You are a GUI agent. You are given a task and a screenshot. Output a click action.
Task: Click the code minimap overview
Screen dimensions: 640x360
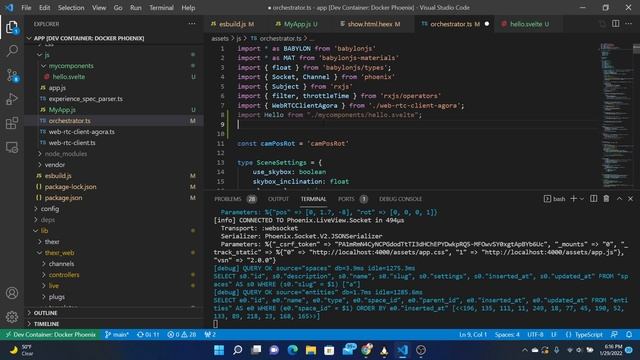pyautogui.click(x=616, y=115)
